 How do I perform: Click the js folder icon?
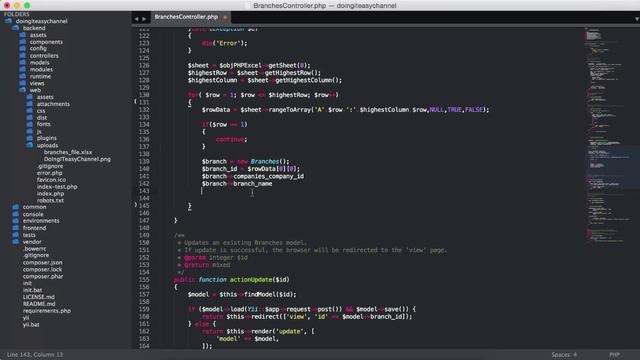coord(30,131)
